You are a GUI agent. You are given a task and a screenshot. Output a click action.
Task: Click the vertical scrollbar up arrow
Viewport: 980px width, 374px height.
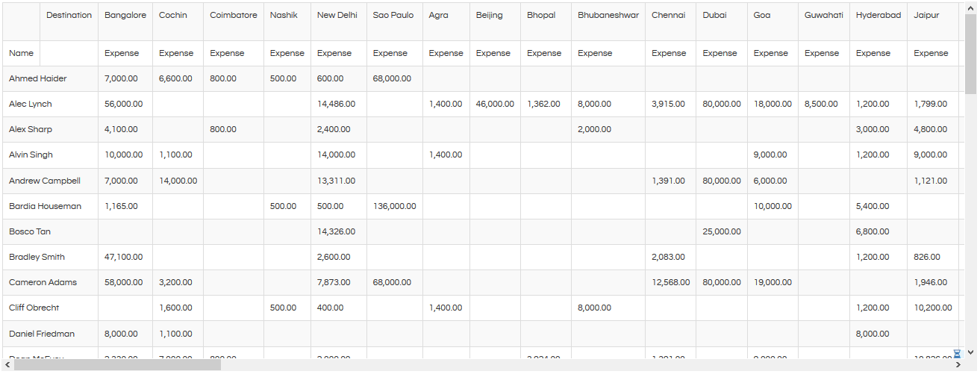[x=971, y=9]
